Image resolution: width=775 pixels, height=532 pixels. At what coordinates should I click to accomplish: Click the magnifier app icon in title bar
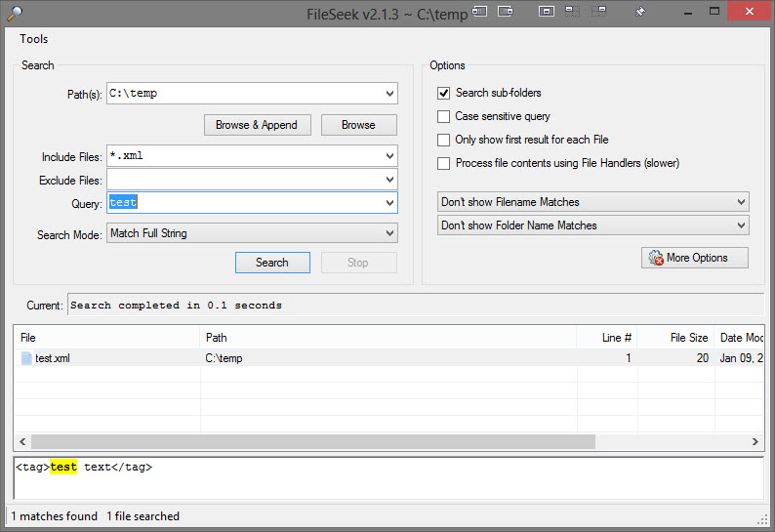[x=14, y=12]
